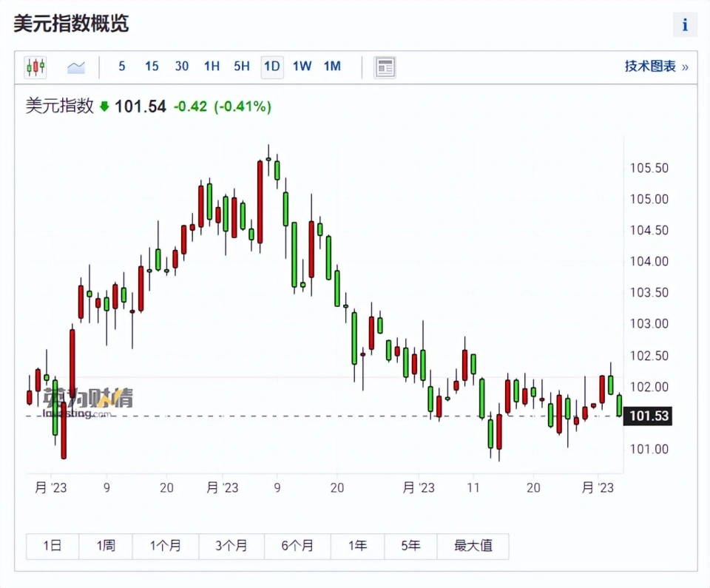The image size is (710, 588).
Task: Select the 1年 range button
Action: point(358,546)
